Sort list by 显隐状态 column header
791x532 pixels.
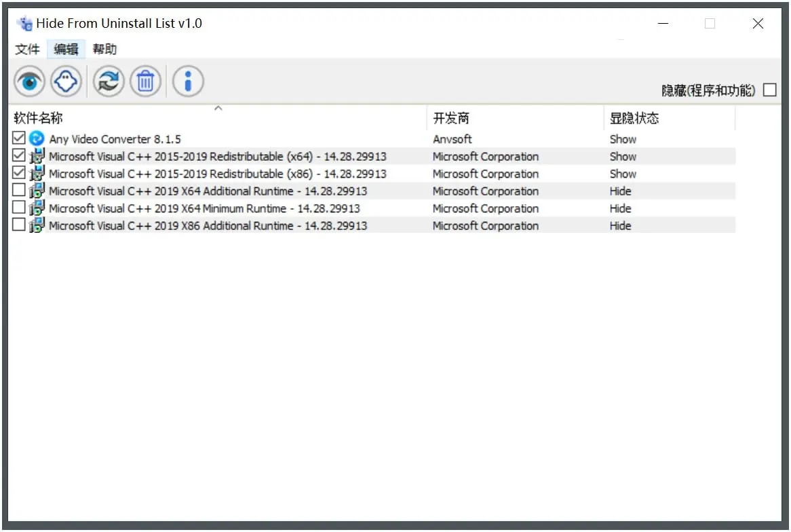point(634,118)
